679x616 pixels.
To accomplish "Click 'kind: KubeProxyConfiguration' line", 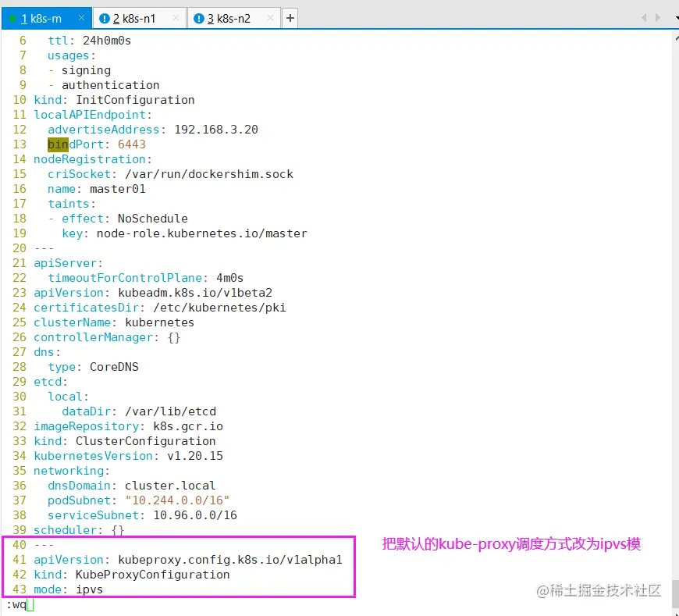I will [132, 575].
